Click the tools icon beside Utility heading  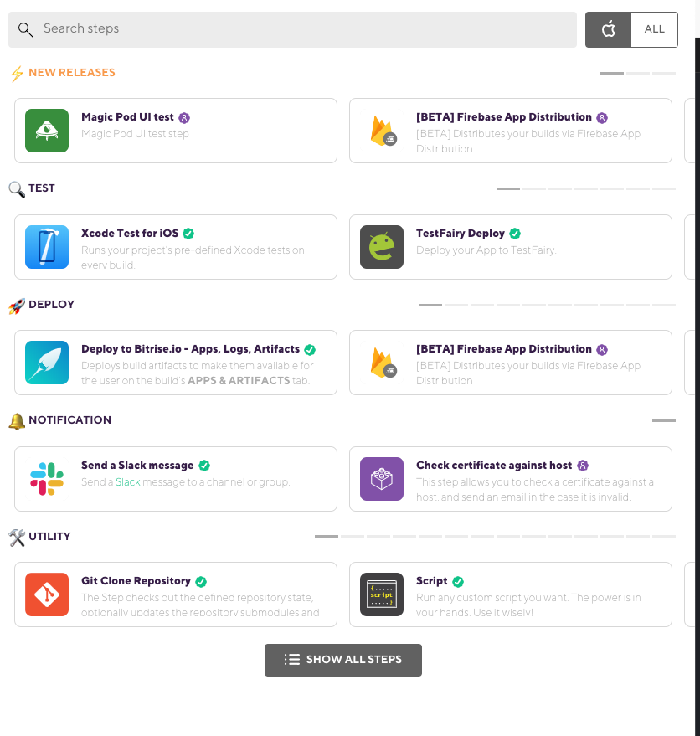[17, 538]
